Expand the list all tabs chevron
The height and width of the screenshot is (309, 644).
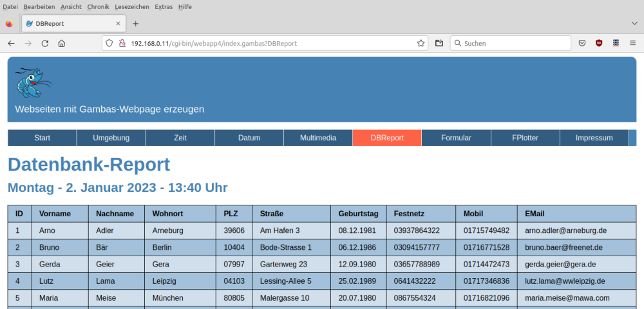634,23
